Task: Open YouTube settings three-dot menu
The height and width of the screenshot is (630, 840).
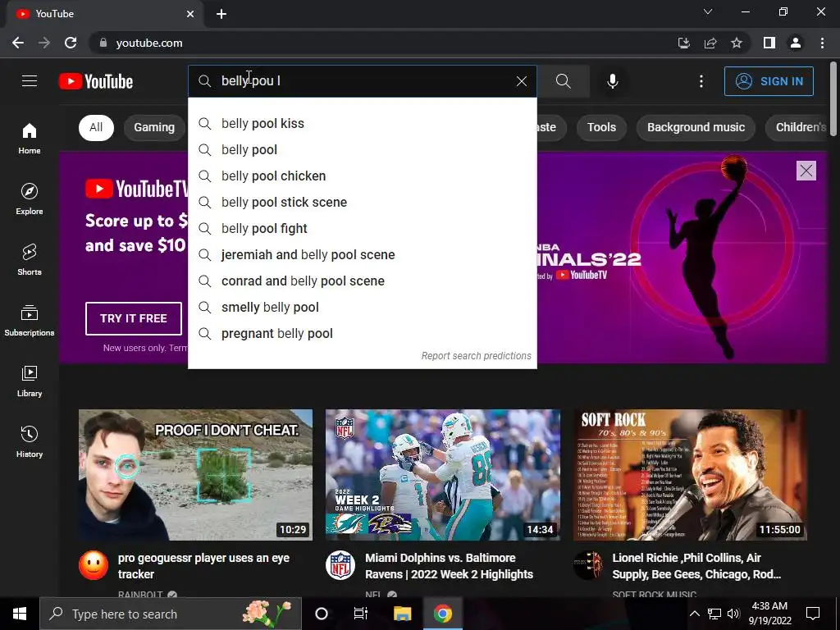Action: pyautogui.click(x=701, y=81)
